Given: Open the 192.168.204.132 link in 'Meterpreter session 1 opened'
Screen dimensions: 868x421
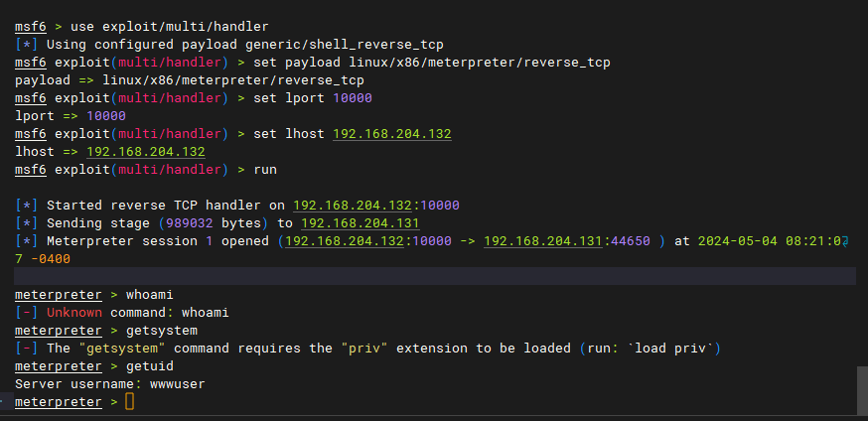Looking at the screenshot, I should (x=345, y=241).
